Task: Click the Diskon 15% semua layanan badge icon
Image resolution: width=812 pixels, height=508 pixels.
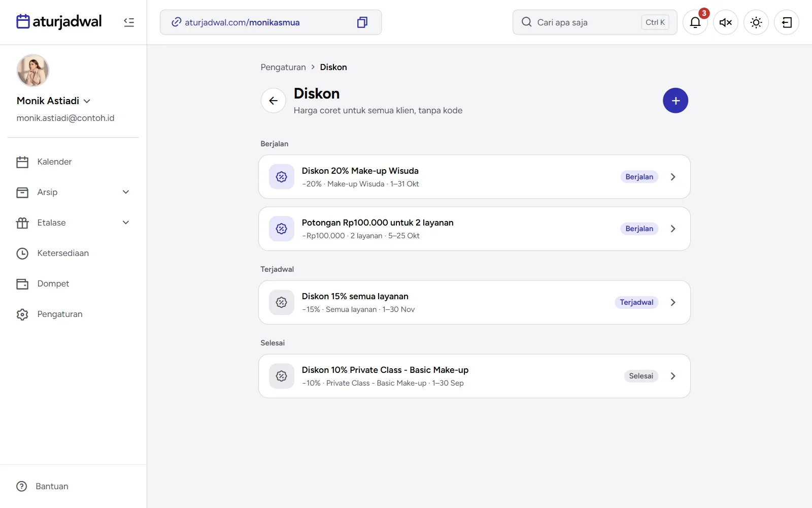Action: click(282, 302)
